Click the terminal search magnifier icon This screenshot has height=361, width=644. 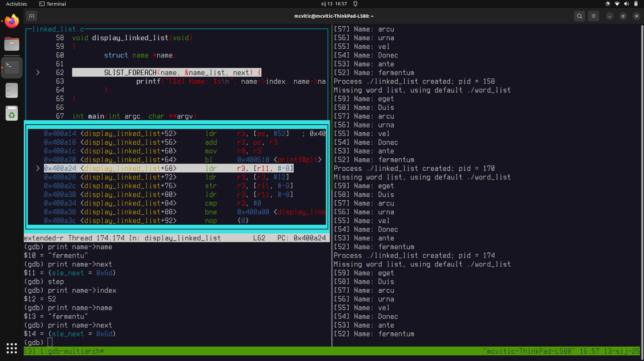[579, 16]
